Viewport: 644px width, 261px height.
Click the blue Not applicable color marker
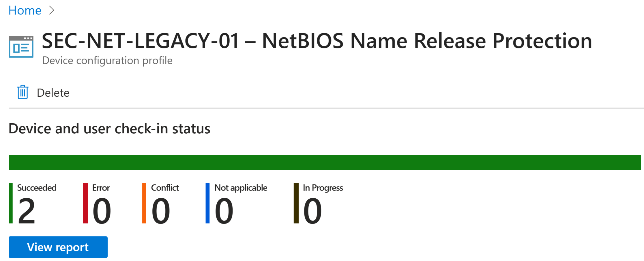point(207,203)
